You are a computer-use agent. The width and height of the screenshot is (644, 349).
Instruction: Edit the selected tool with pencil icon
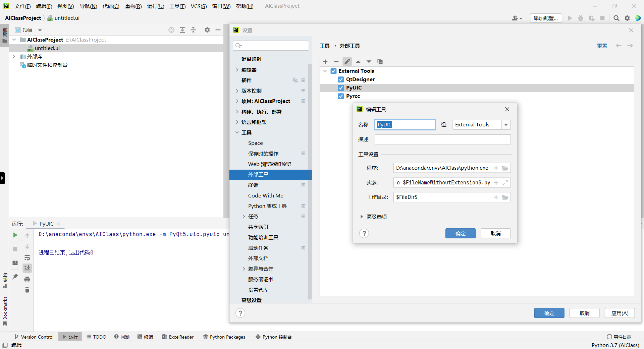tap(347, 62)
